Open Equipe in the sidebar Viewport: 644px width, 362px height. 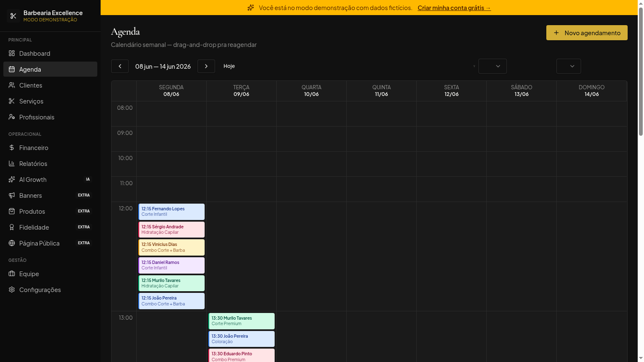pos(50,274)
